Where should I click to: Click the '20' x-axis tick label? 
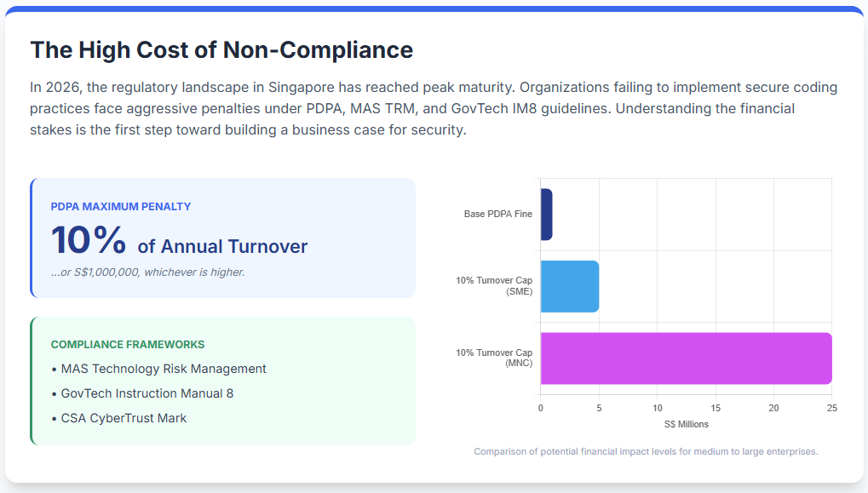click(774, 409)
